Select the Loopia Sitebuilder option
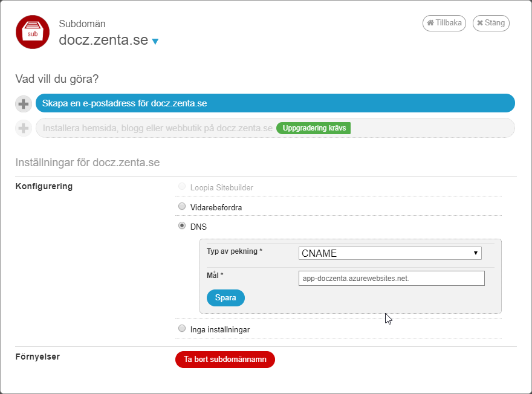 [182, 186]
